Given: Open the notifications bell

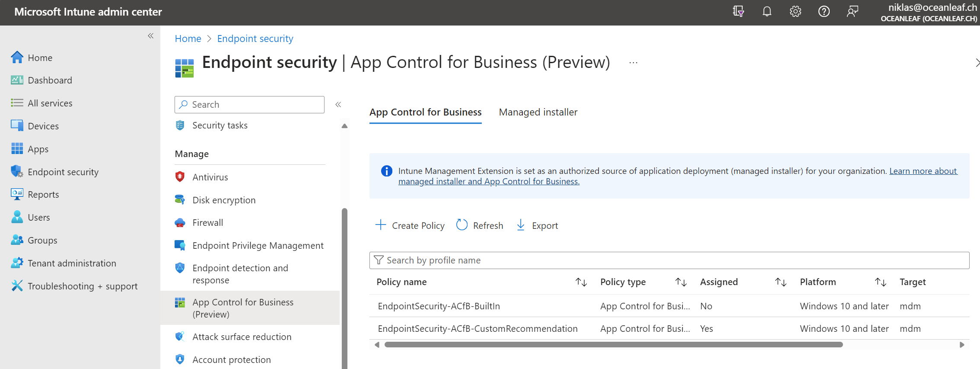Looking at the screenshot, I should (x=767, y=12).
